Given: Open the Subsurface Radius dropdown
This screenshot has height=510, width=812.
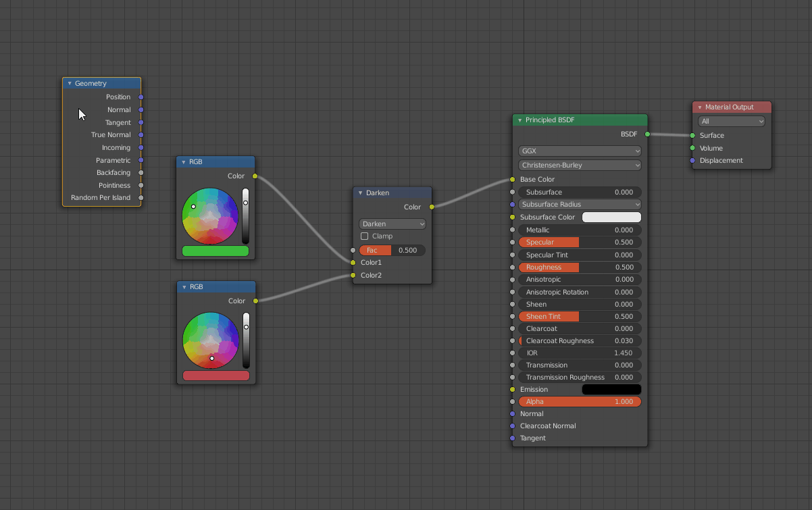Looking at the screenshot, I should pos(580,204).
